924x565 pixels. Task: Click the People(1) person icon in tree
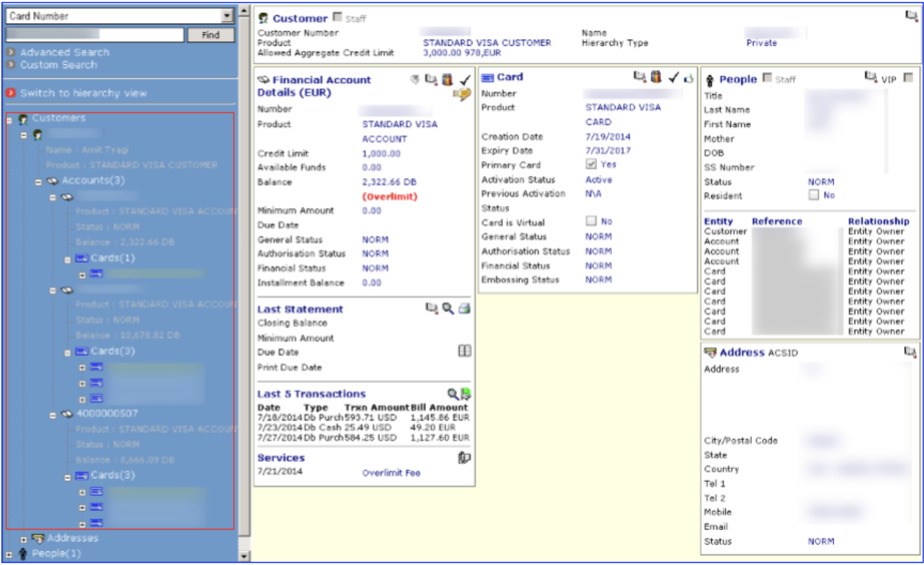[23, 554]
